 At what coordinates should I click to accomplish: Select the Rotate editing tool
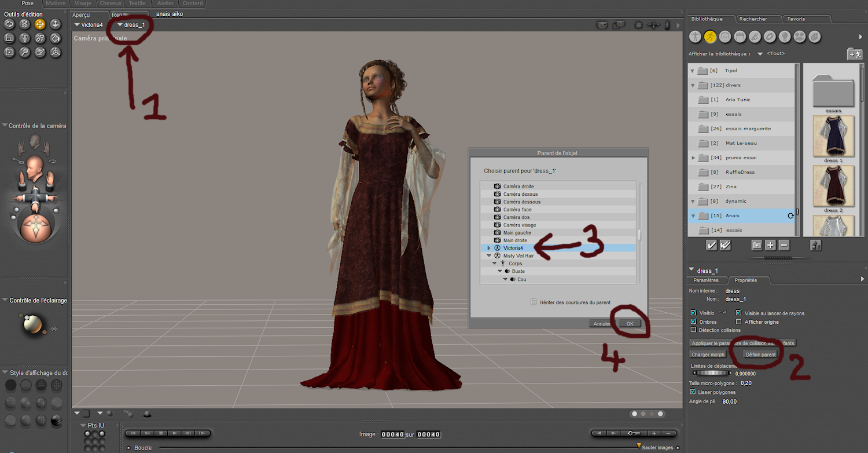(x=9, y=24)
